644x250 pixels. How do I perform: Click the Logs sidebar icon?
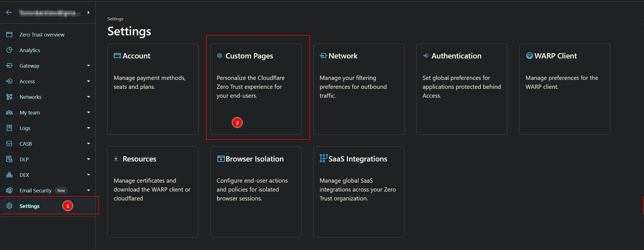9,128
